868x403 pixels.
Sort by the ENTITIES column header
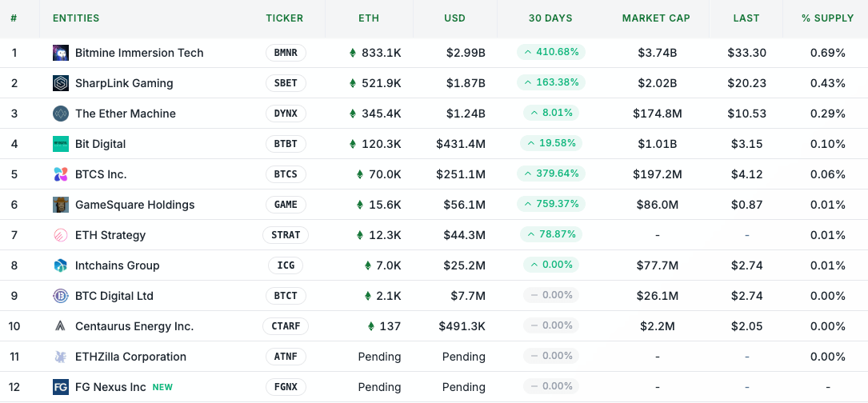(x=76, y=18)
